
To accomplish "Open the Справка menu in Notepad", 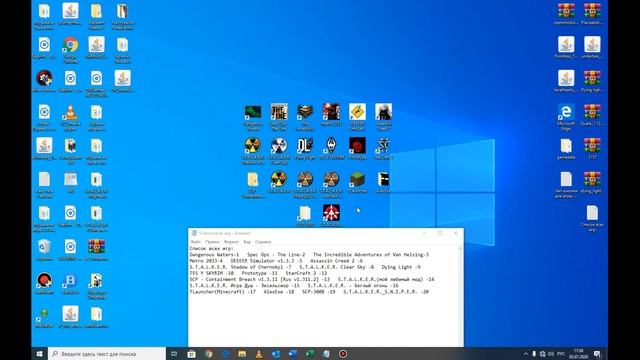I will [263, 242].
